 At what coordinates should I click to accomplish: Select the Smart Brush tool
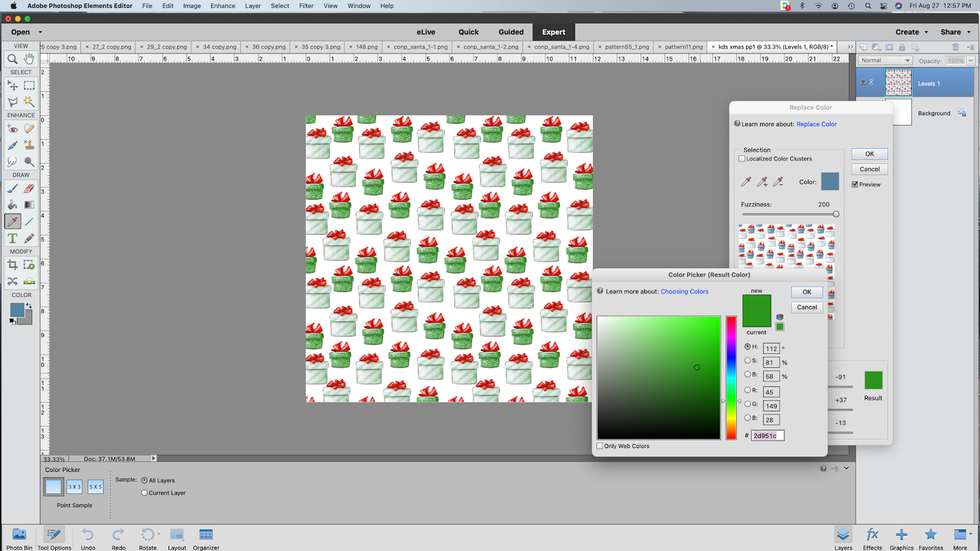12,145
